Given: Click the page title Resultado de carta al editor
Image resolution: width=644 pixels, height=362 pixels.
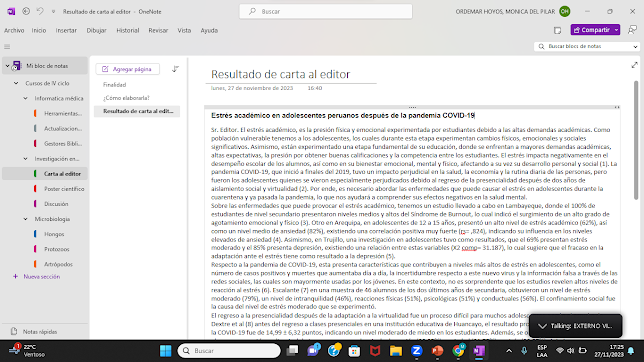Looking at the screenshot, I should [x=281, y=74].
